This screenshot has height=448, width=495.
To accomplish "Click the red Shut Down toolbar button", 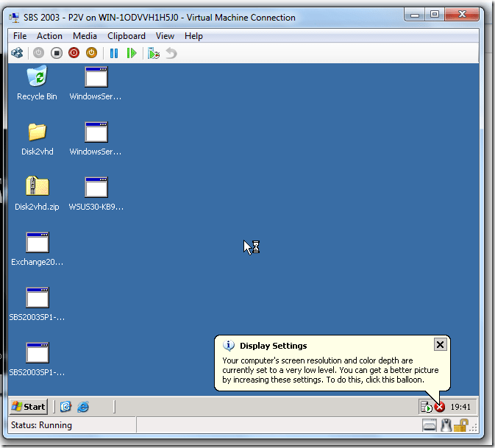I will click(x=74, y=53).
